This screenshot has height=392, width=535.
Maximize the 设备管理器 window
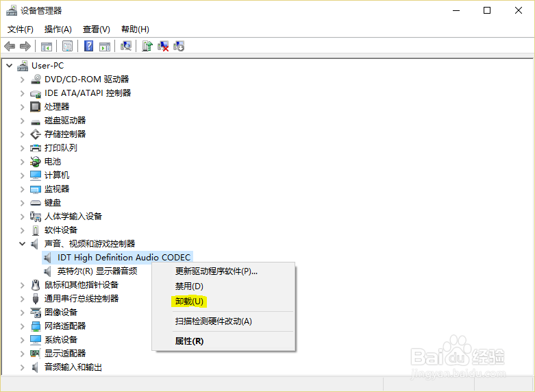coord(487,10)
